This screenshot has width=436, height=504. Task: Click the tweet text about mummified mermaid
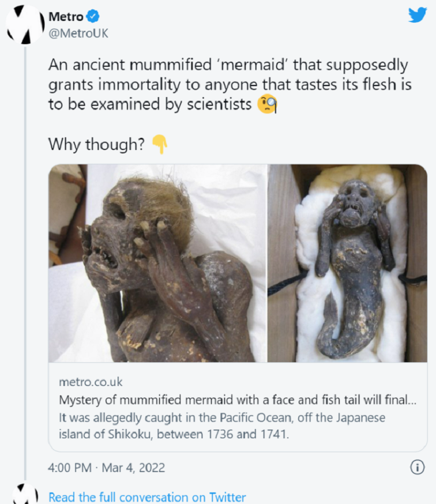pyautogui.click(x=230, y=85)
